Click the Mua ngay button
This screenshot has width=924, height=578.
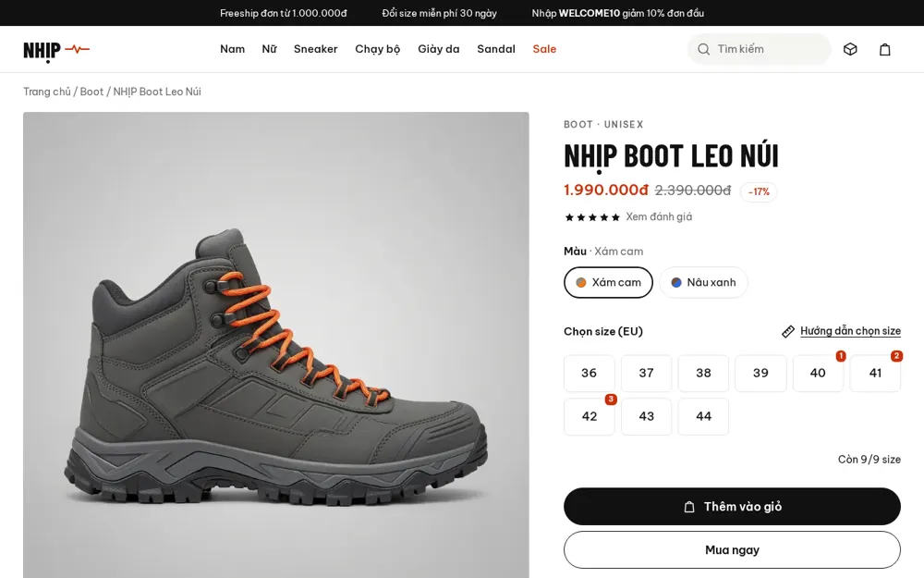click(x=732, y=550)
